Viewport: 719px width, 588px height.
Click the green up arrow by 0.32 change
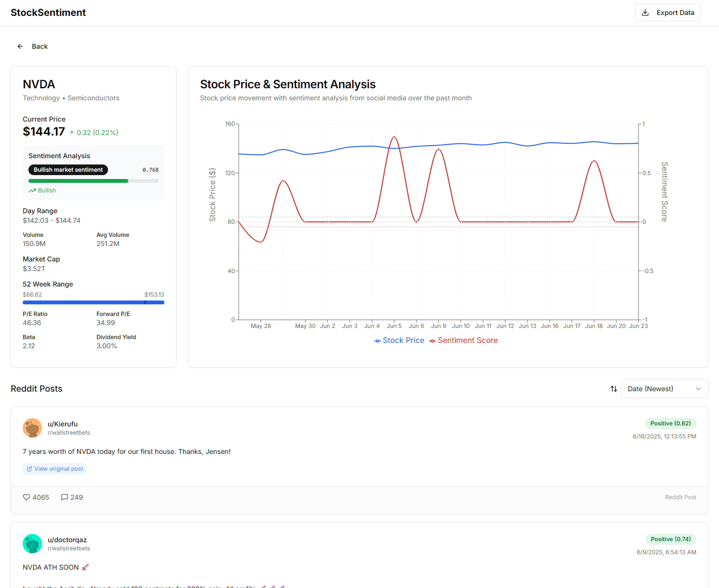tap(72, 133)
